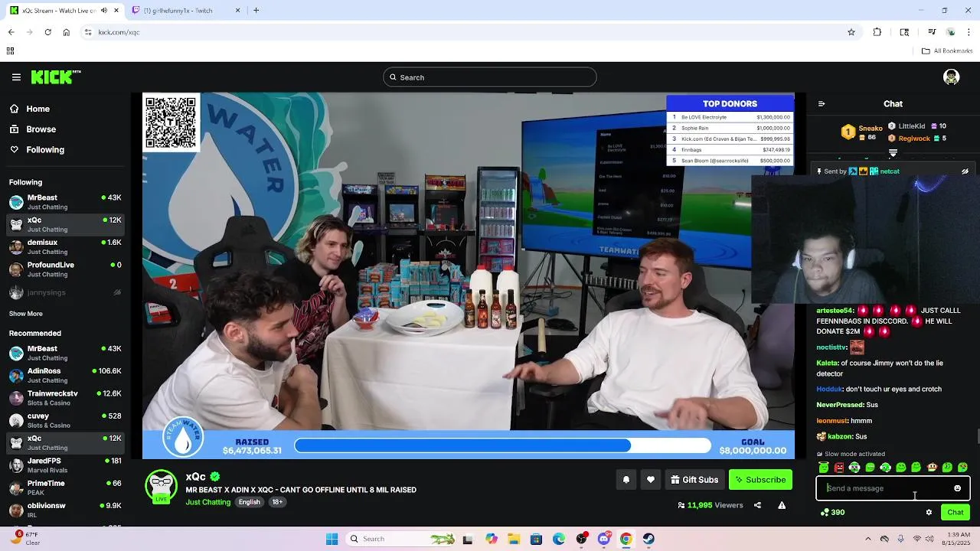Image resolution: width=980 pixels, height=551 pixels.
Task: Click the Gift Subs button
Action: click(x=694, y=480)
